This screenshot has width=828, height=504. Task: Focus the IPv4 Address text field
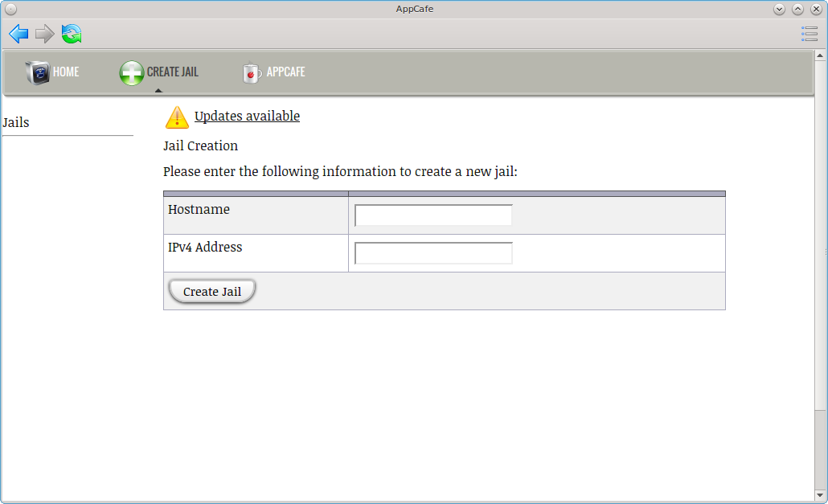tap(433, 253)
